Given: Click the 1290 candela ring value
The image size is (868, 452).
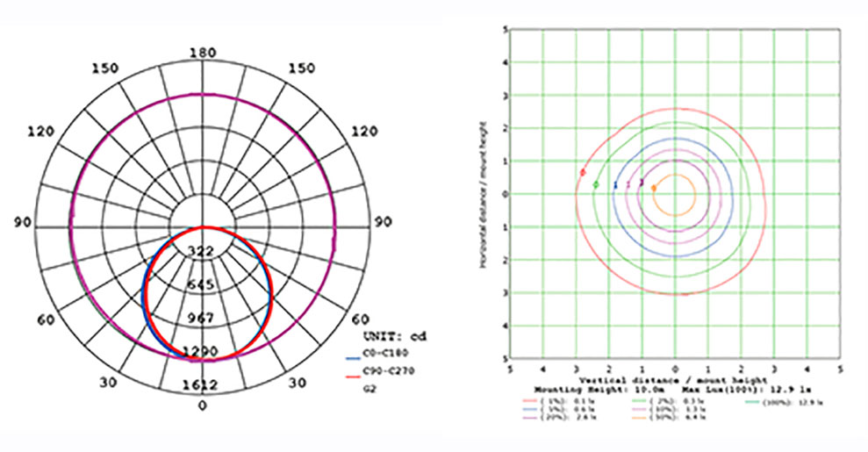Looking at the screenshot, I should tap(203, 351).
